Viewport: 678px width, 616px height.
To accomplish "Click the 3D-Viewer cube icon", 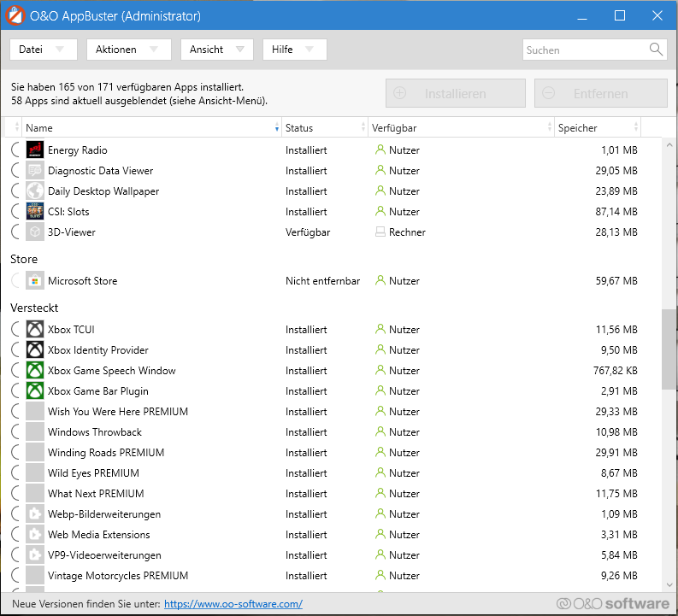I will [x=35, y=232].
